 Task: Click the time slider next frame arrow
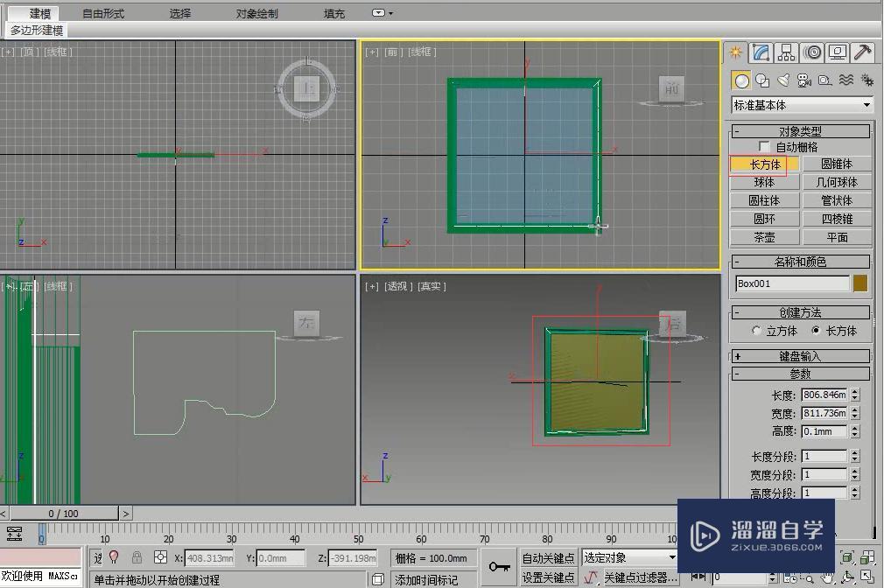pos(126,514)
